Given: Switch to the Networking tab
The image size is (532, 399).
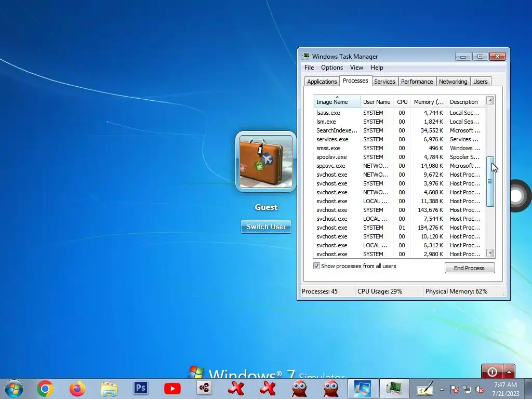Looking at the screenshot, I should 453,82.
